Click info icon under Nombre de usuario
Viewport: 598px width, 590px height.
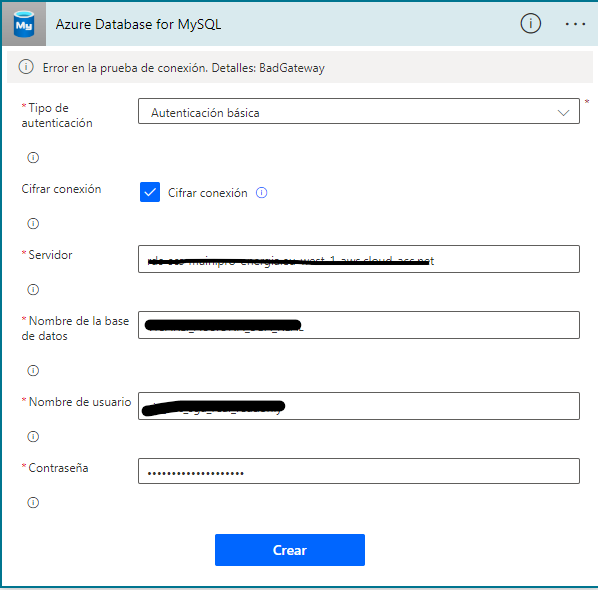pos(33,437)
